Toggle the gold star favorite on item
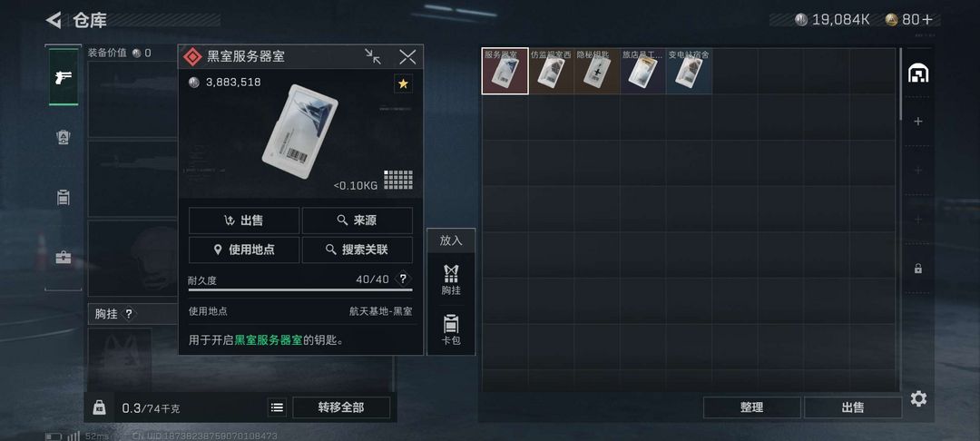 point(403,83)
